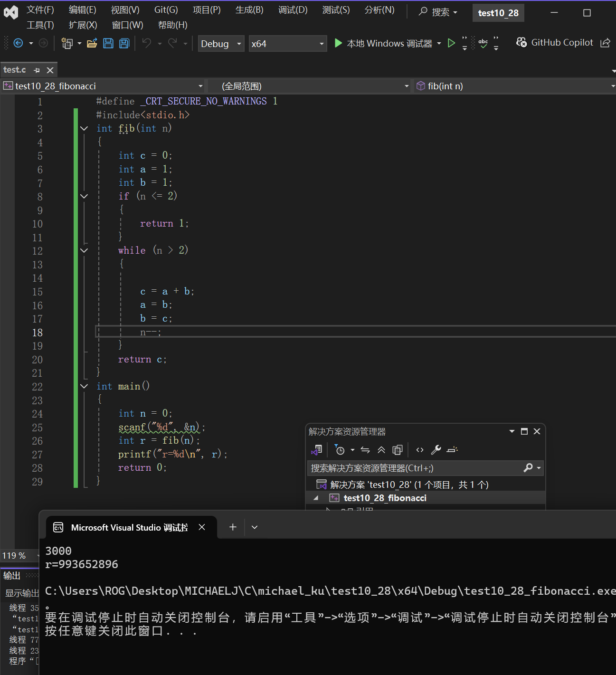This screenshot has width=616, height=675.
Task: Start the local Windows debugger with the green play button
Action: pos(338,43)
